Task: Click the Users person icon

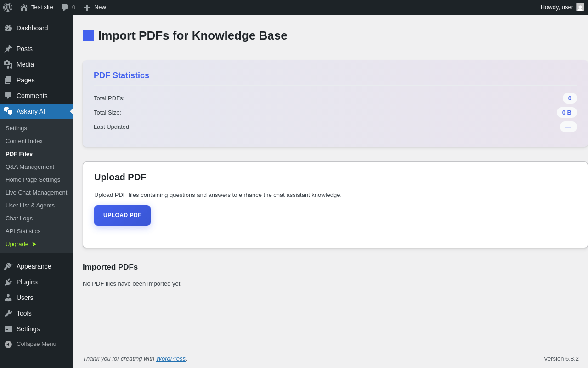Action: [8, 298]
